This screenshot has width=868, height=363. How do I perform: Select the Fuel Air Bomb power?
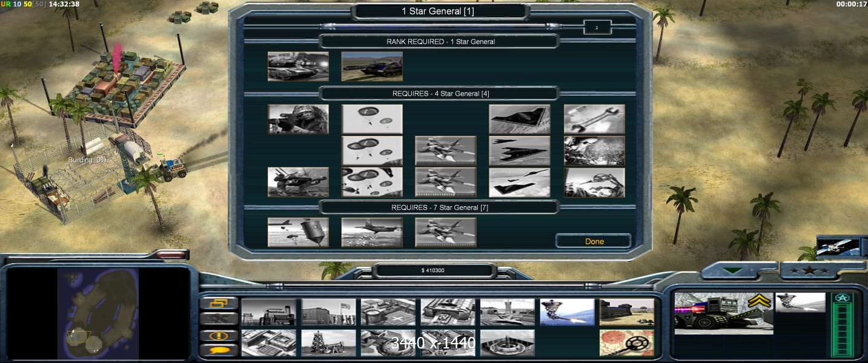point(298,233)
